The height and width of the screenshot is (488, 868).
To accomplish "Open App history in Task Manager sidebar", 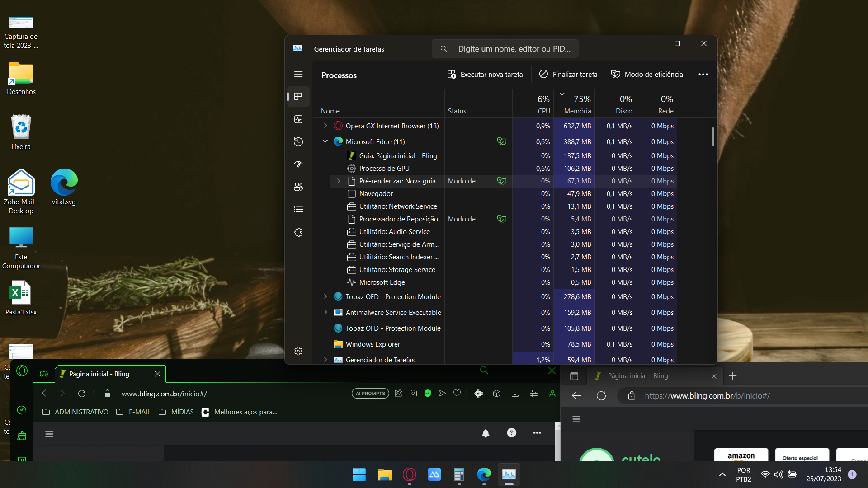I will (x=298, y=142).
